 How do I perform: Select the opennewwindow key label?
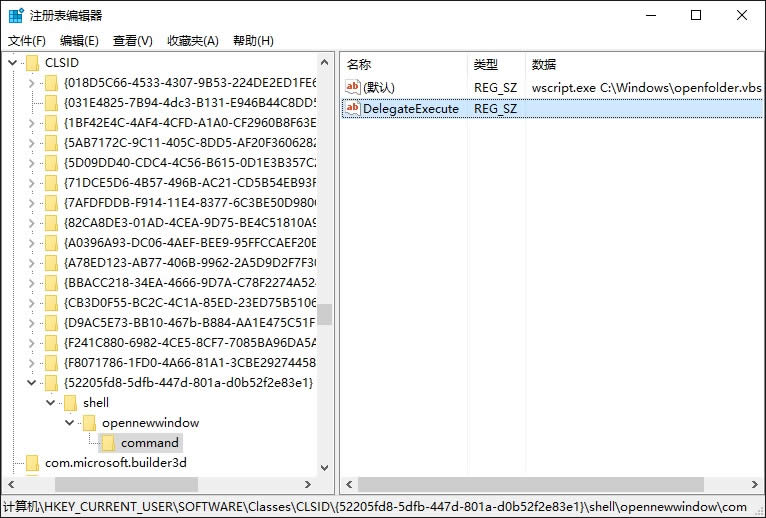(150, 423)
